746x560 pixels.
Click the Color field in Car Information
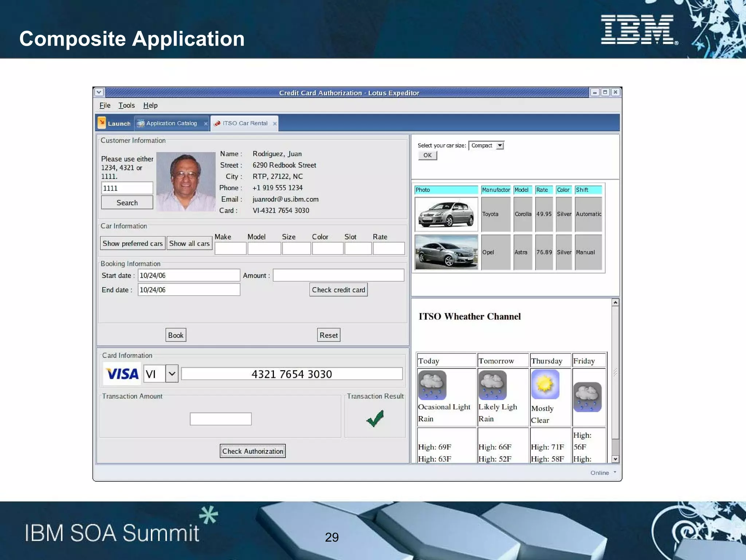[x=327, y=248]
